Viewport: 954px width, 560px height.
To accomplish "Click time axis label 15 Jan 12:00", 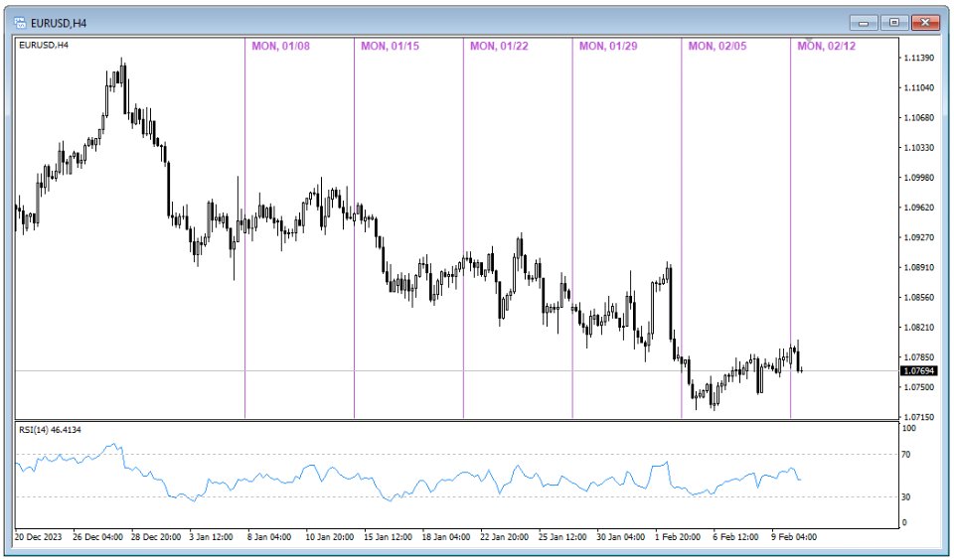I will point(388,537).
